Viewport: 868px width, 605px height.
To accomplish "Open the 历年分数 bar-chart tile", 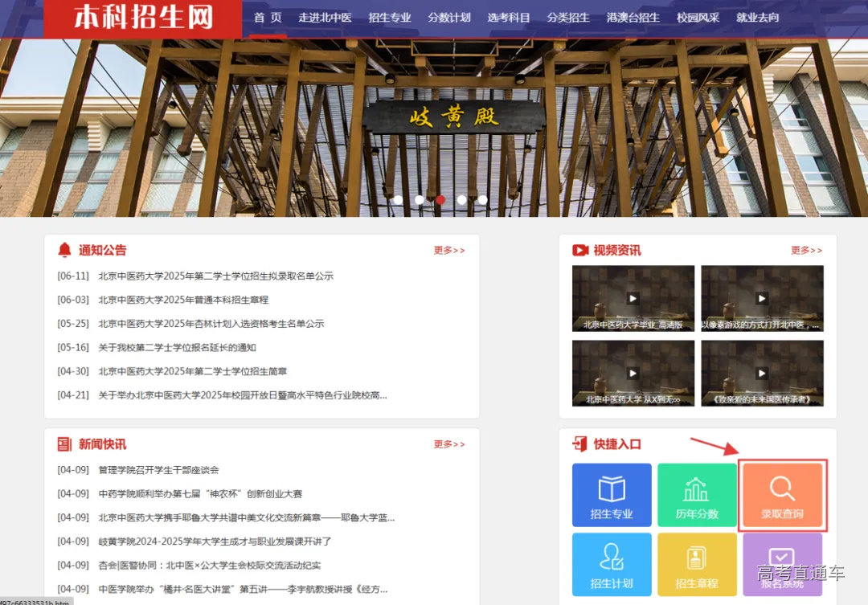I will coord(697,494).
